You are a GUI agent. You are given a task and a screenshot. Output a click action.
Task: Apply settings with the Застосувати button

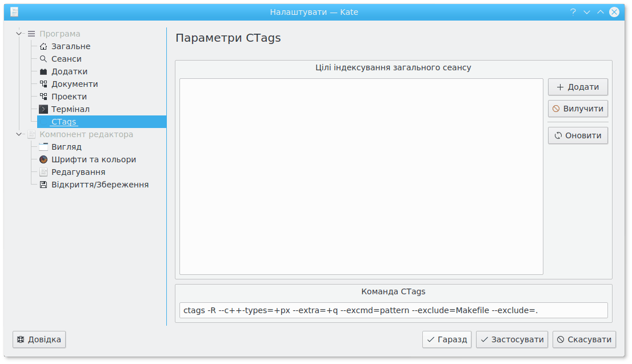pos(512,339)
